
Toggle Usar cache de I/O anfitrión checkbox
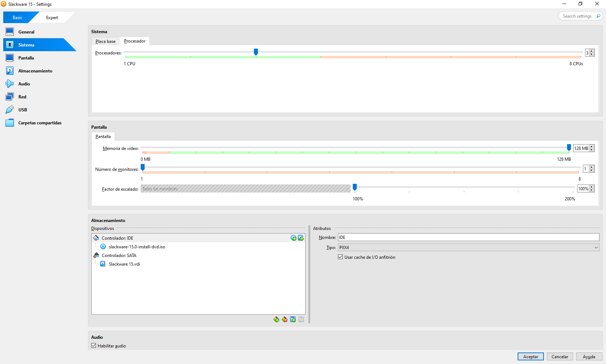[x=340, y=257]
